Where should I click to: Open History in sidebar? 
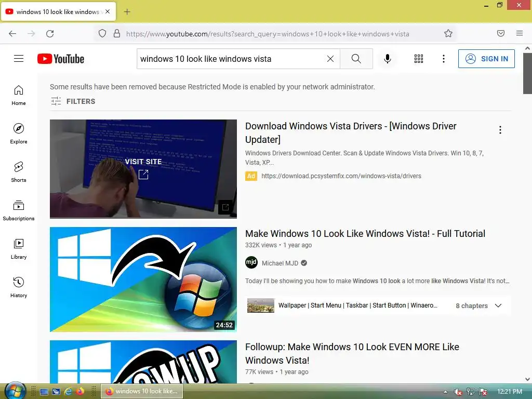pyautogui.click(x=19, y=287)
